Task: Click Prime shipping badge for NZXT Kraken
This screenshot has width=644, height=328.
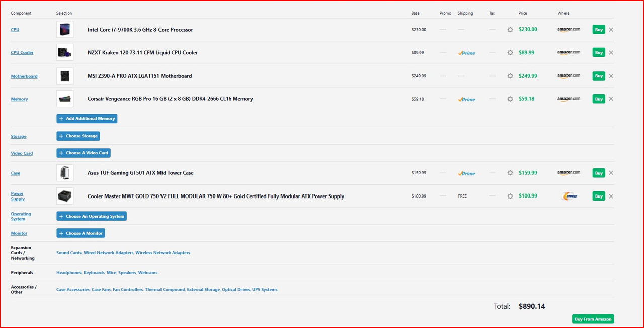Action: click(x=466, y=53)
